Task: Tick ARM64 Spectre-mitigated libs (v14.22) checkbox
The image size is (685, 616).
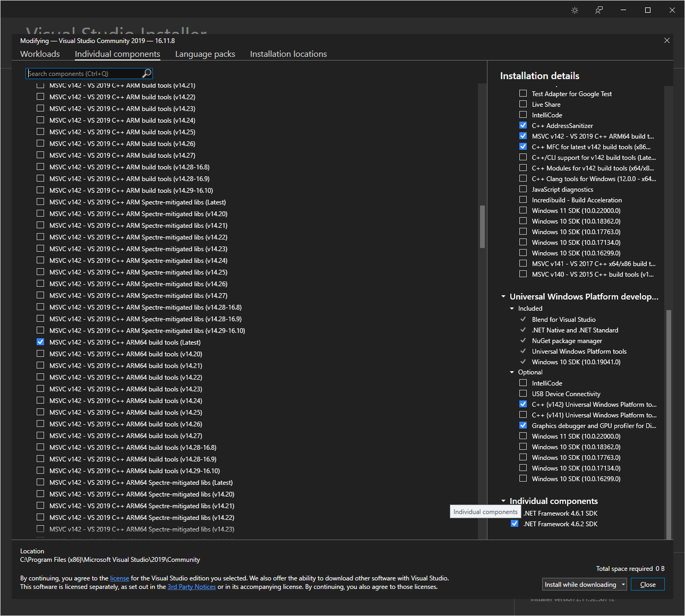Action: click(x=40, y=517)
